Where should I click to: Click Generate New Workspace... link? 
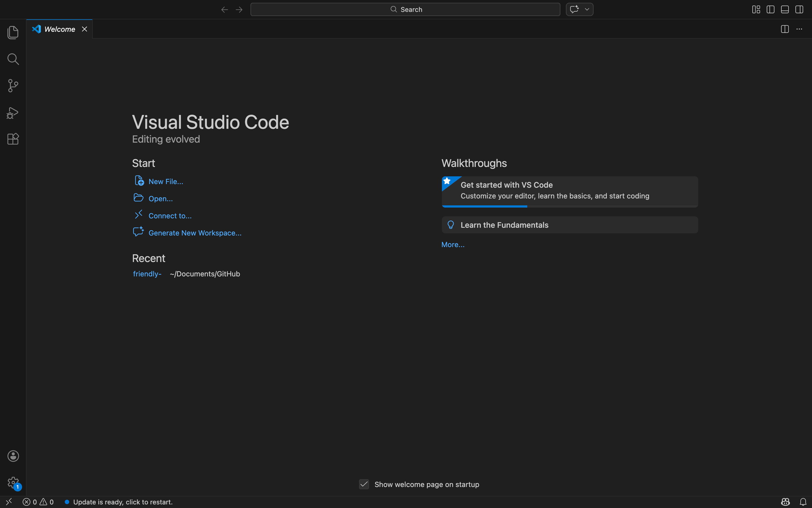click(195, 233)
